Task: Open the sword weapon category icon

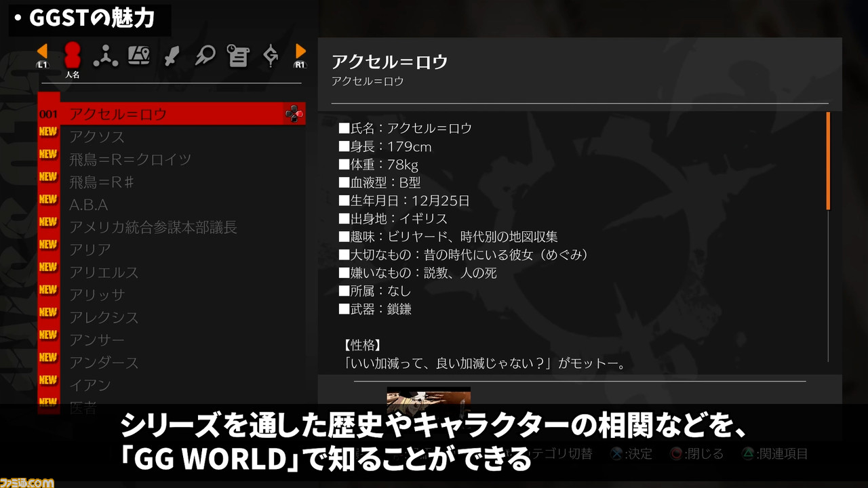Action: click(x=172, y=56)
